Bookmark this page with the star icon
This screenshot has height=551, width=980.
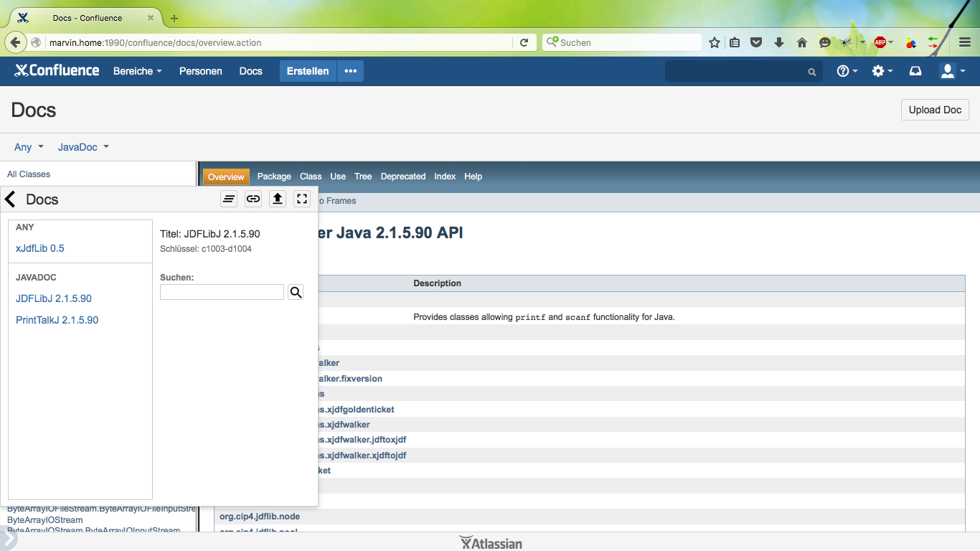(x=715, y=42)
